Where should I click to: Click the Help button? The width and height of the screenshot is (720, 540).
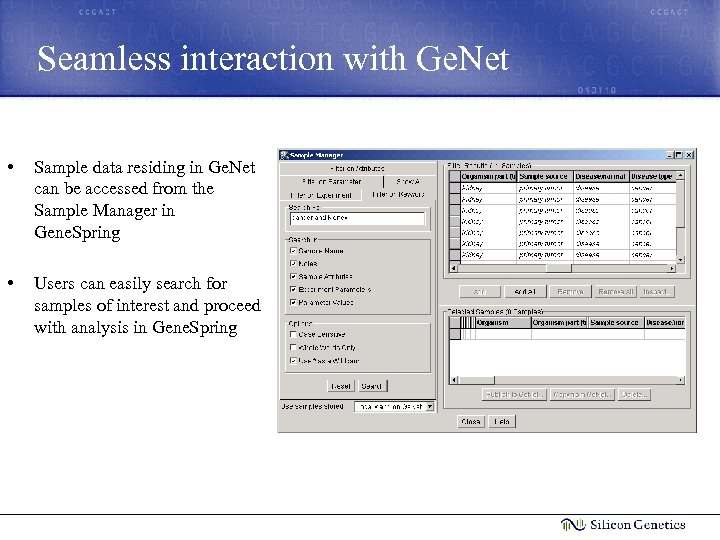coord(502,422)
